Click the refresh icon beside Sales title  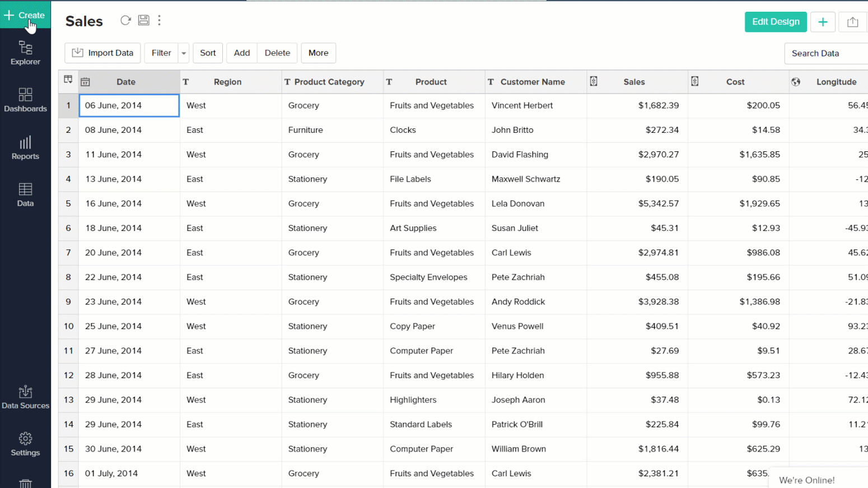pos(125,21)
